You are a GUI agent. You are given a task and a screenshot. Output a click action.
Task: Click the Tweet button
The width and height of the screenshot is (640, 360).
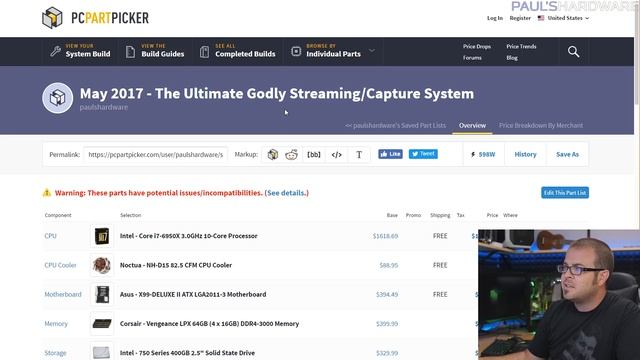pyautogui.click(x=423, y=154)
